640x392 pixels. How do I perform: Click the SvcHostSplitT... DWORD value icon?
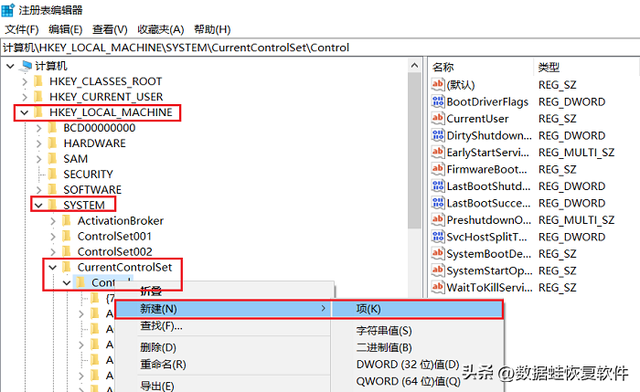pyautogui.click(x=438, y=236)
